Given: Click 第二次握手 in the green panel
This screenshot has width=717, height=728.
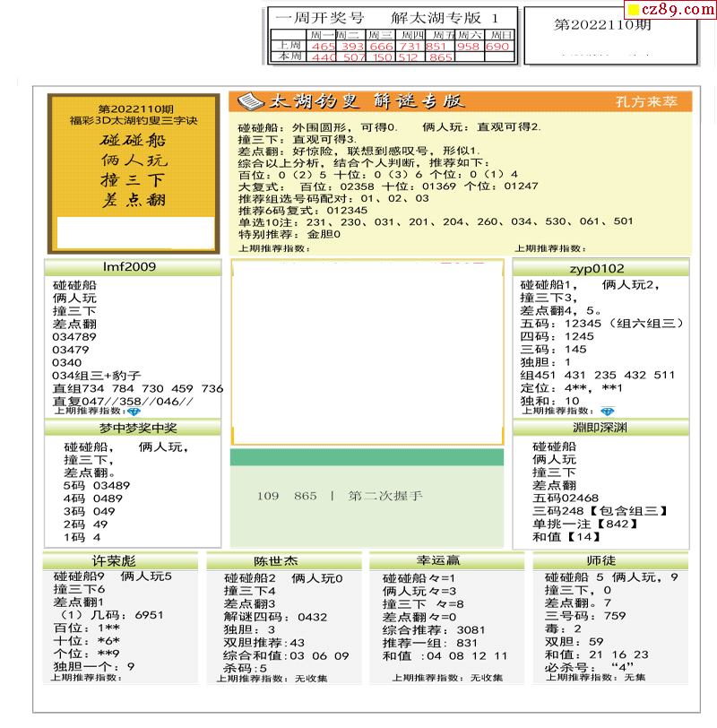Looking at the screenshot, I should point(385,496).
